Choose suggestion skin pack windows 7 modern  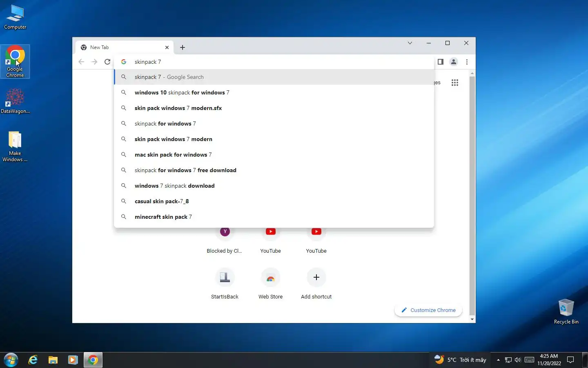tap(274, 139)
